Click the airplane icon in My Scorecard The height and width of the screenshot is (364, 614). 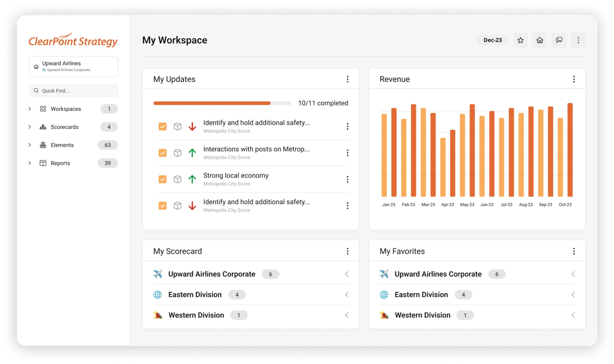(x=158, y=274)
